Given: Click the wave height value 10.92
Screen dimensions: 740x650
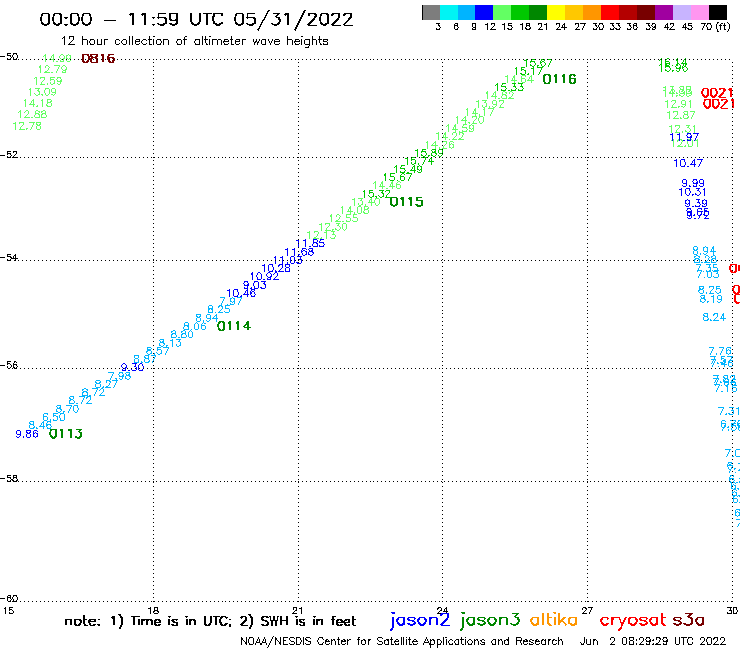Looking at the screenshot, I should pyautogui.click(x=264, y=277).
